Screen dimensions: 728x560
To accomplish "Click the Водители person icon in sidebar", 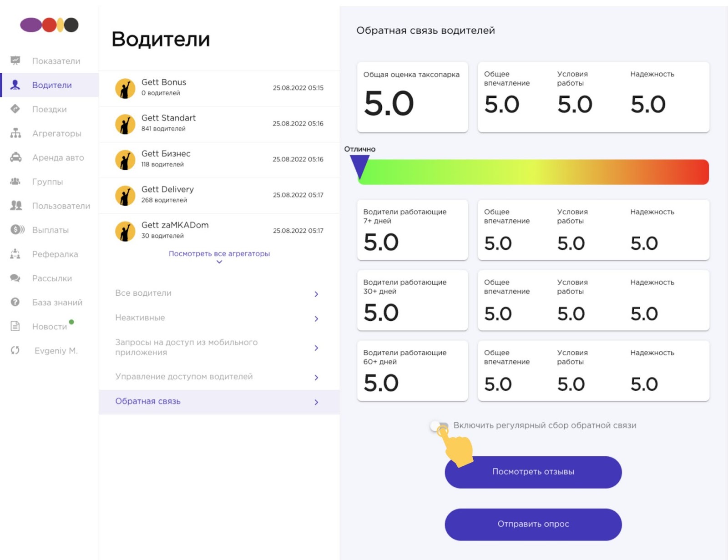I will 15,85.
